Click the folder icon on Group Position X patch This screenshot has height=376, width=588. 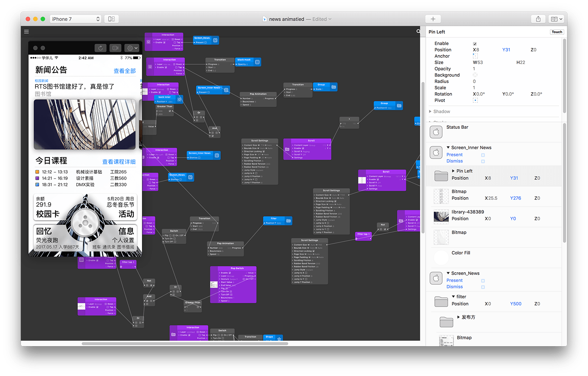(399, 106)
